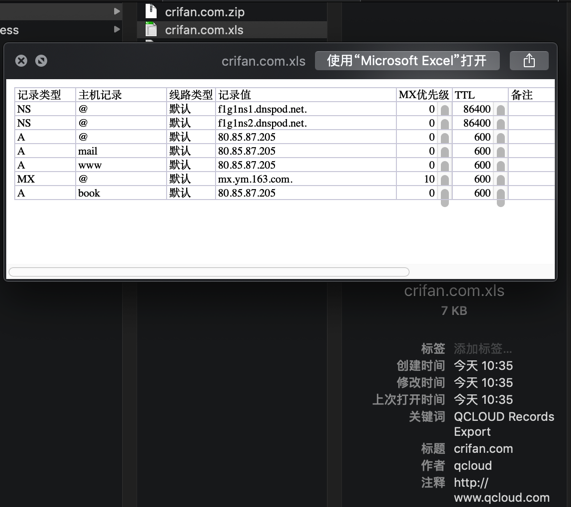This screenshot has width=571, height=507.
Task: Click the crifan.com.xls file icon
Action: point(151,29)
